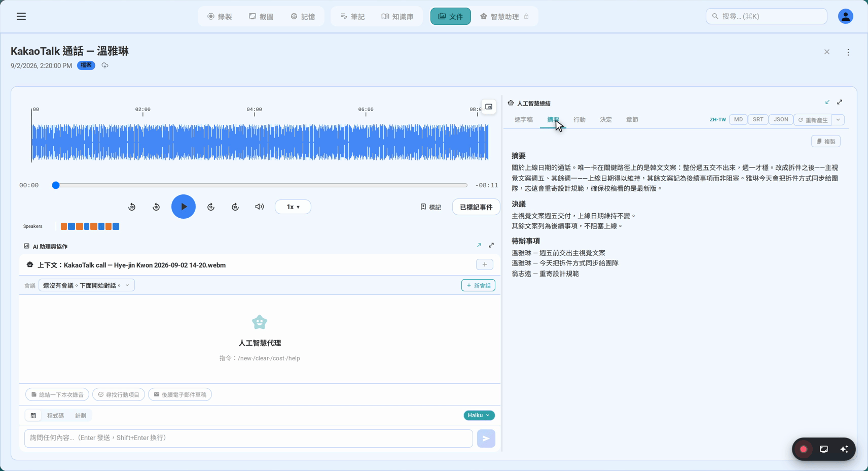Switch to the 逐字稿 transcript tab
Image resolution: width=868 pixels, height=471 pixels.
[524, 120]
